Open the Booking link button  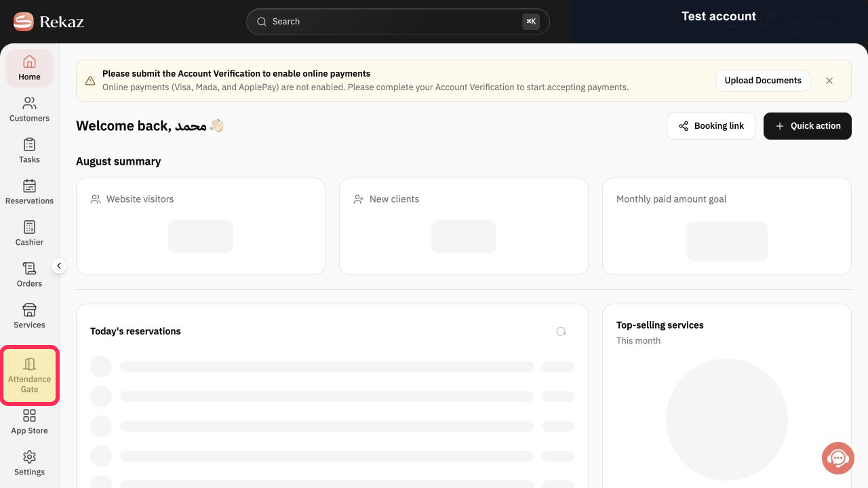pos(711,126)
